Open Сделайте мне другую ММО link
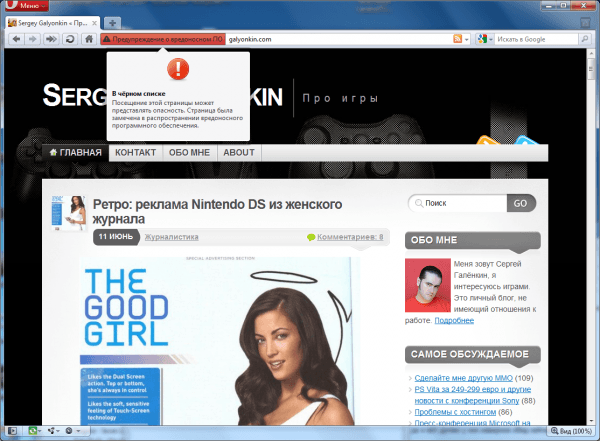The width and height of the screenshot is (600, 441). click(x=463, y=378)
